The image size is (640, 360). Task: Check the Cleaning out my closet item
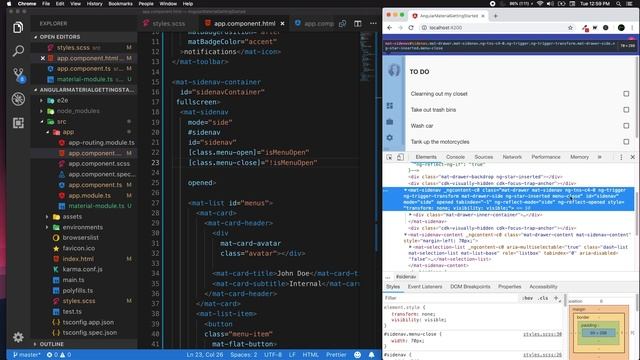(x=626, y=93)
